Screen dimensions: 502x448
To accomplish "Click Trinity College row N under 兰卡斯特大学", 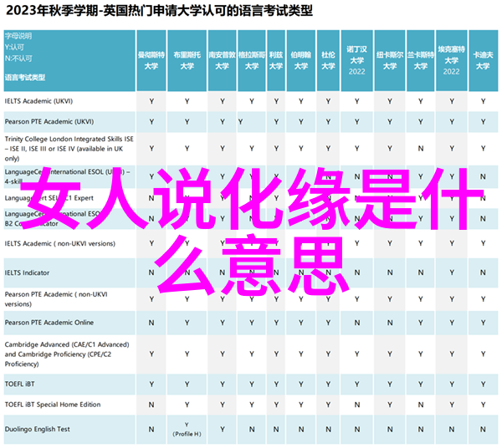I will point(420,149).
